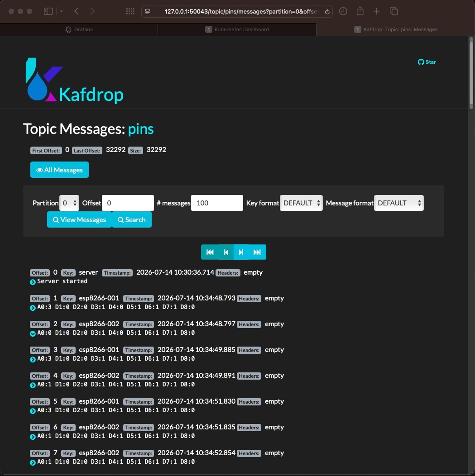The image size is (475, 476).
Task: Open the Key format dropdown
Action: coord(301,203)
